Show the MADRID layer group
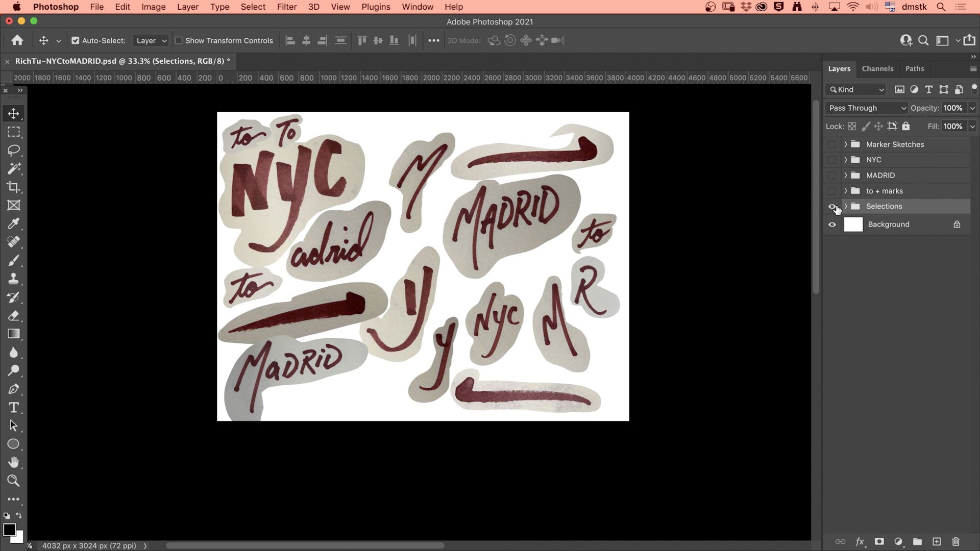 pyautogui.click(x=832, y=175)
